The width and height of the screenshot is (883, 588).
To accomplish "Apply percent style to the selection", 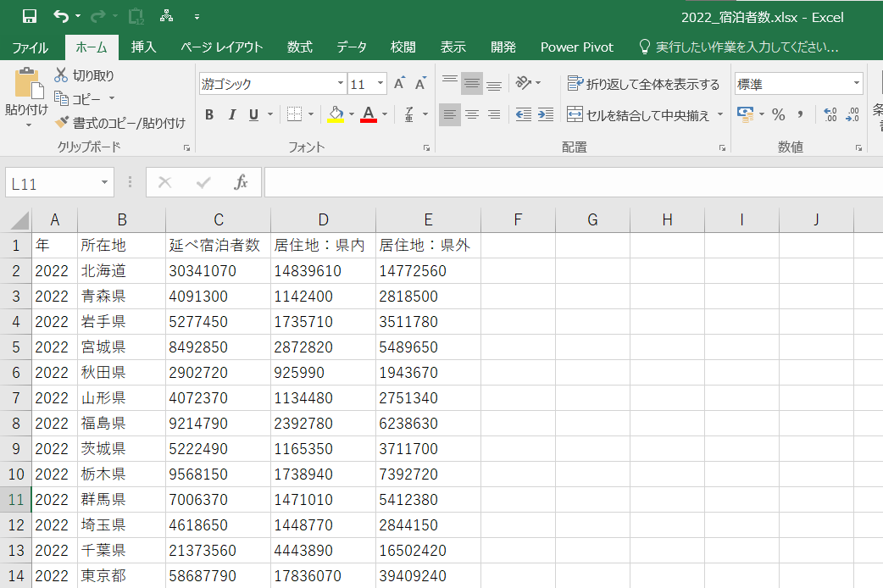I will point(778,114).
